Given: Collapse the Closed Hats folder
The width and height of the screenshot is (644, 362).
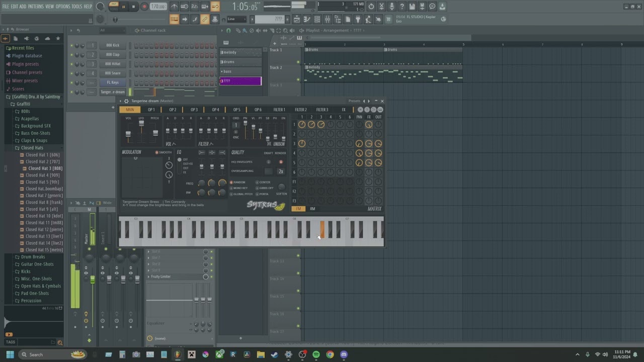Looking at the screenshot, I should 32,148.
